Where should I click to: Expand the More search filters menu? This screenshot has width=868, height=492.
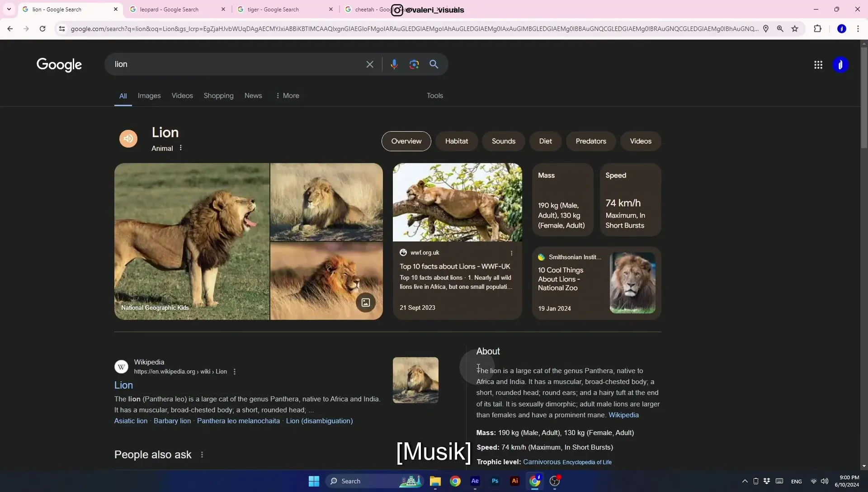(288, 95)
